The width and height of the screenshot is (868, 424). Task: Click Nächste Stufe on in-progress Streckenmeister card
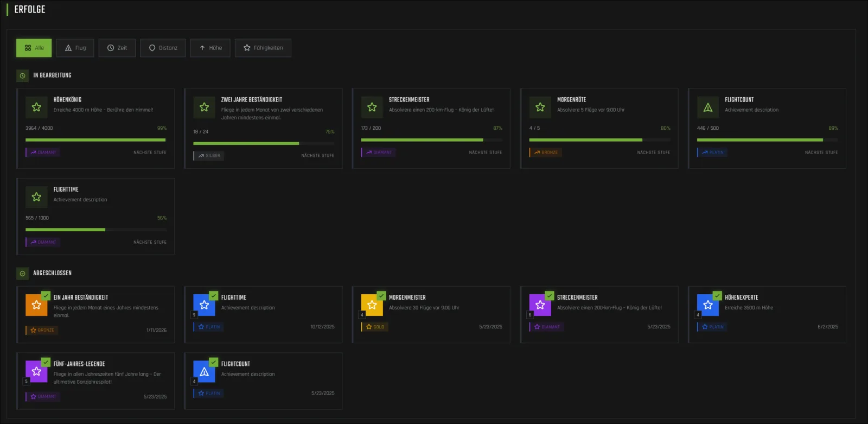(486, 153)
